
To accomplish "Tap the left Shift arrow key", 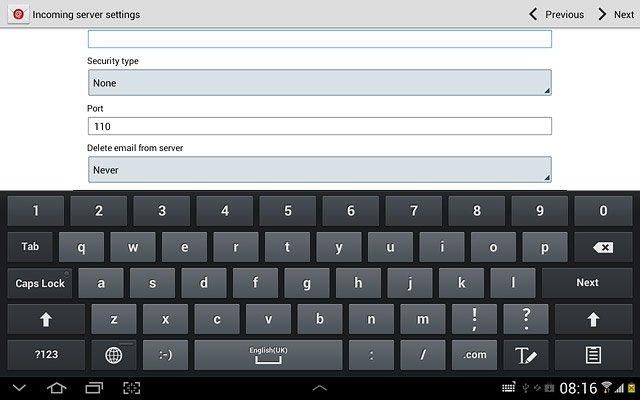I will tap(46, 319).
